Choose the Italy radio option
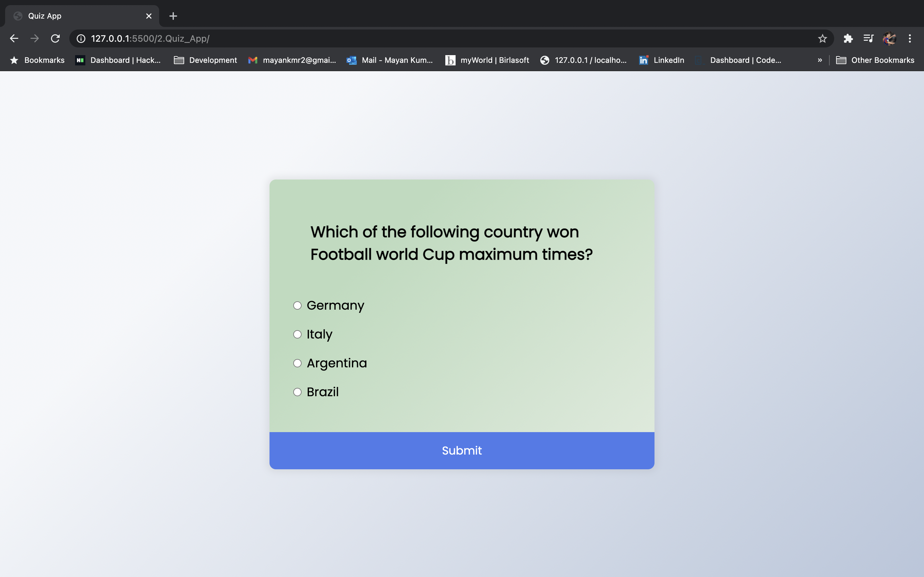 (x=297, y=334)
